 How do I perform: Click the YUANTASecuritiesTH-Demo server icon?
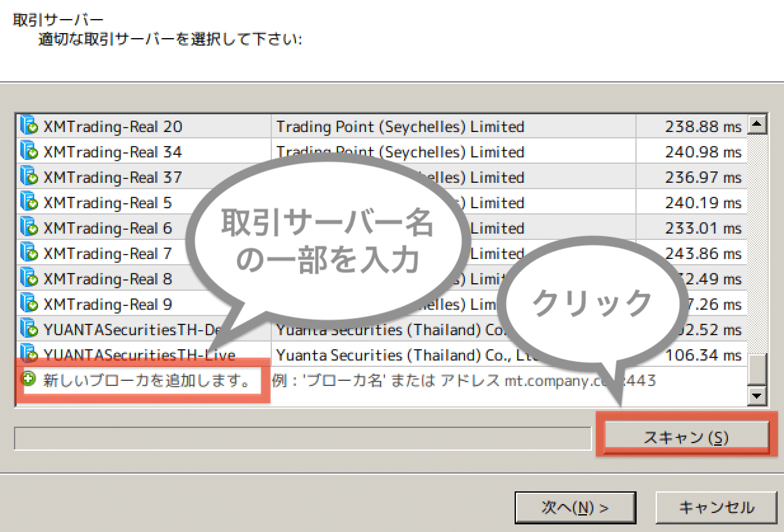tap(29, 329)
